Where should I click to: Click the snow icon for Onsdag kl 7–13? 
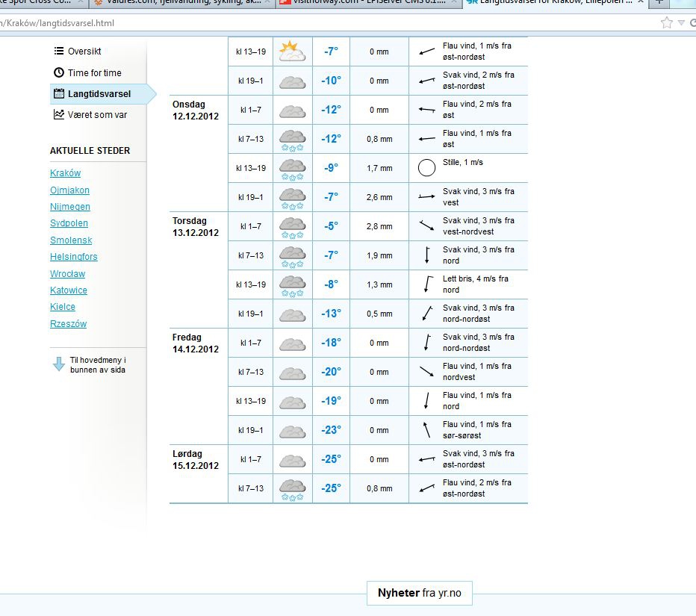pyautogui.click(x=292, y=140)
